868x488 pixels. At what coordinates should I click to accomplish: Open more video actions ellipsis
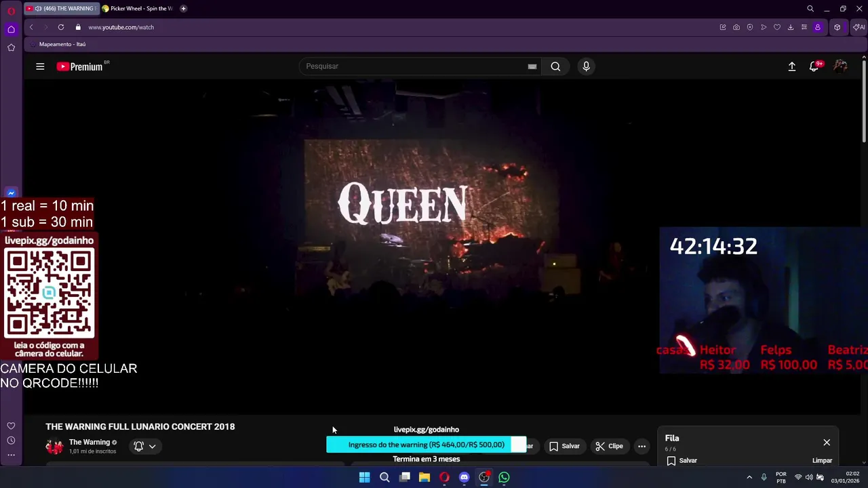point(642,446)
